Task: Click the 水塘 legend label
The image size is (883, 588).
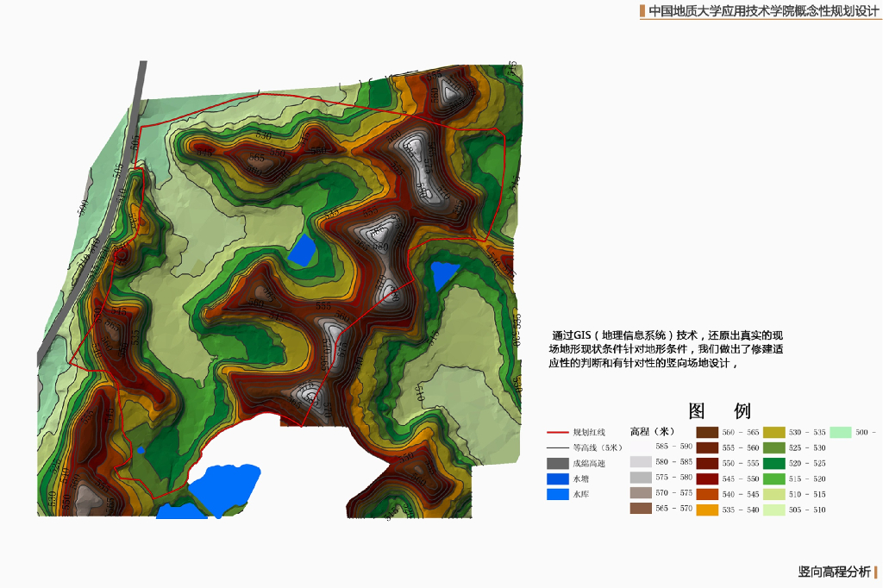Action: (x=581, y=479)
